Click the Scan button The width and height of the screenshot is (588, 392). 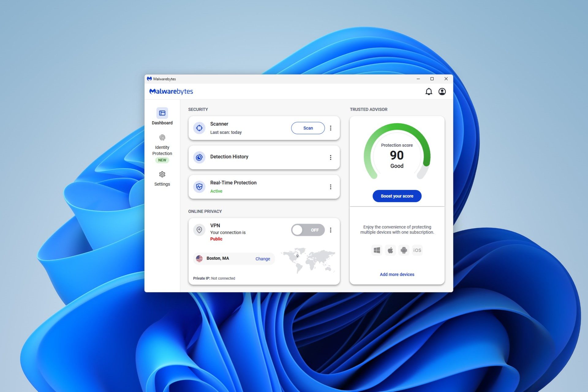(308, 128)
